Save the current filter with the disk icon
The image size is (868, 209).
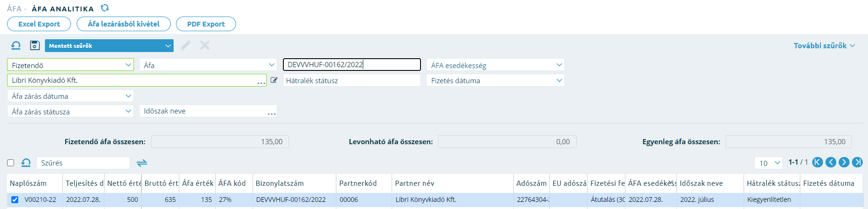pos(35,45)
